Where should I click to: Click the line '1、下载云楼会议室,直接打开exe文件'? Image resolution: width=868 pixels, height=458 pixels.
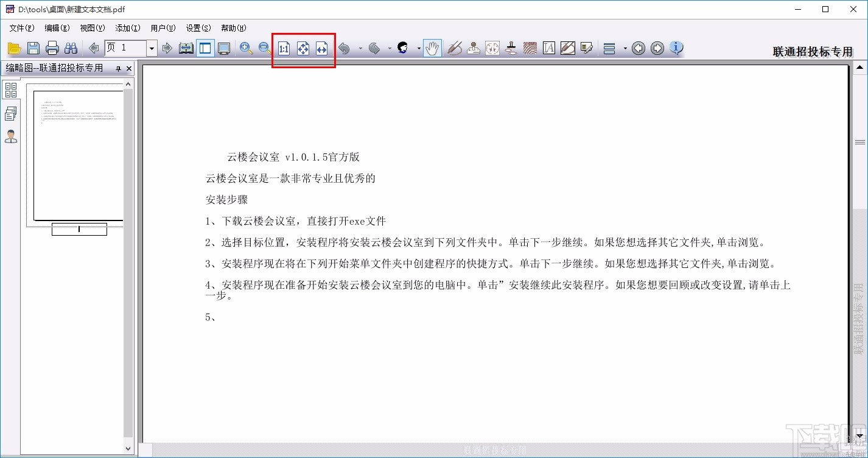296,221
